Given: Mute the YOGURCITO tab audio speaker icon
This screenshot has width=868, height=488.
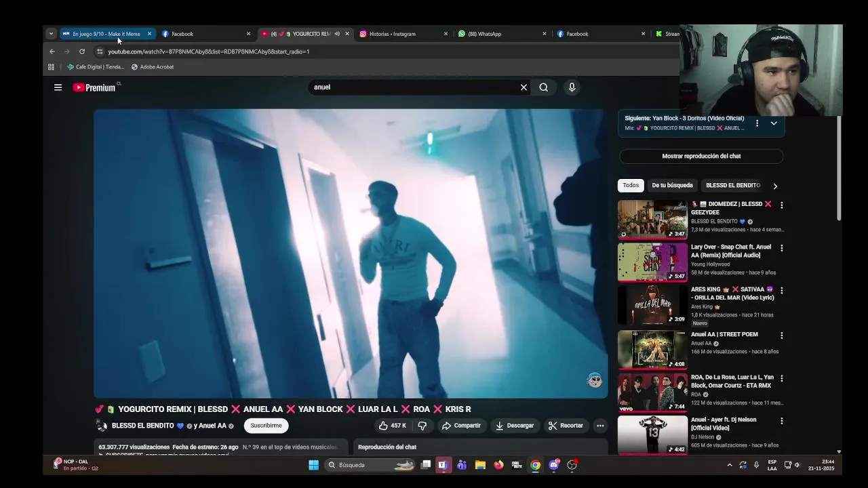Looking at the screenshot, I should (337, 34).
